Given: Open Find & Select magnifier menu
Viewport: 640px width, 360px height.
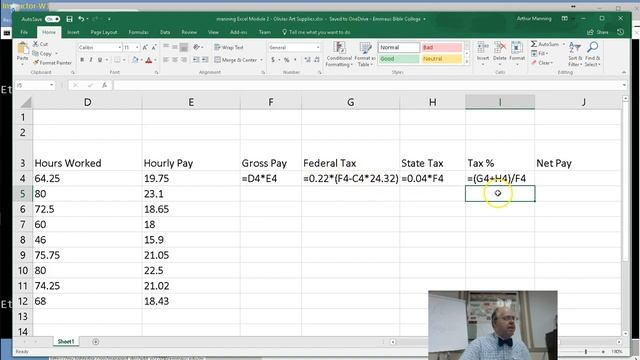Looking at the screenshot, I should (592, 54).
